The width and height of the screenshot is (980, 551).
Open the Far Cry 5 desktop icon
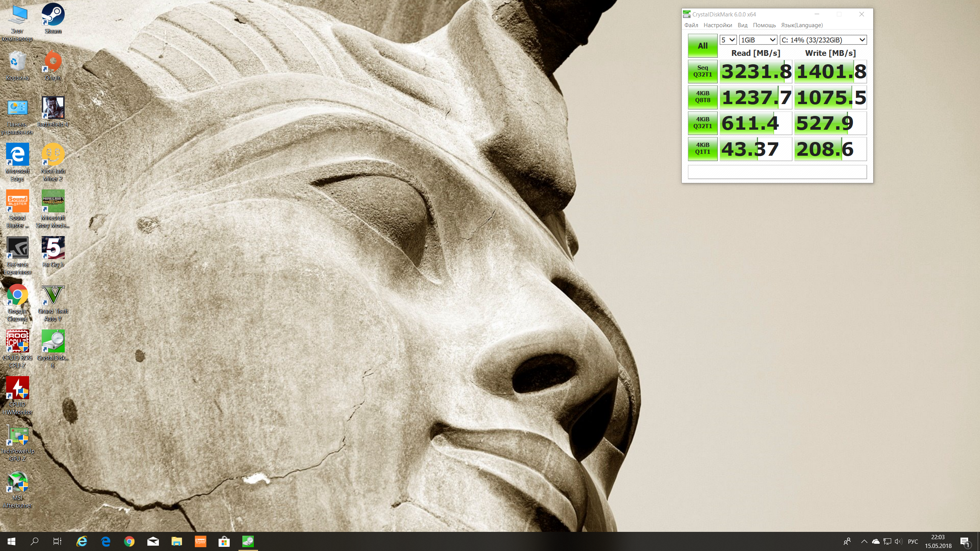pos(53,248)
